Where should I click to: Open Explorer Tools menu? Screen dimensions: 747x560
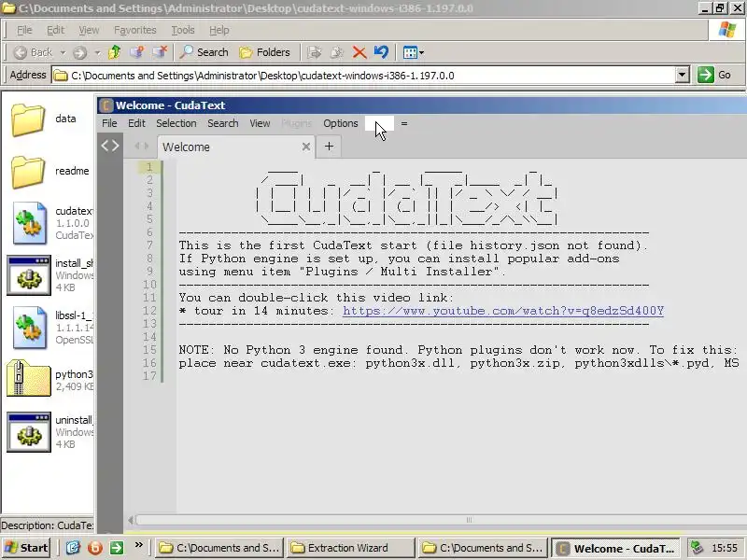point(183,30)
